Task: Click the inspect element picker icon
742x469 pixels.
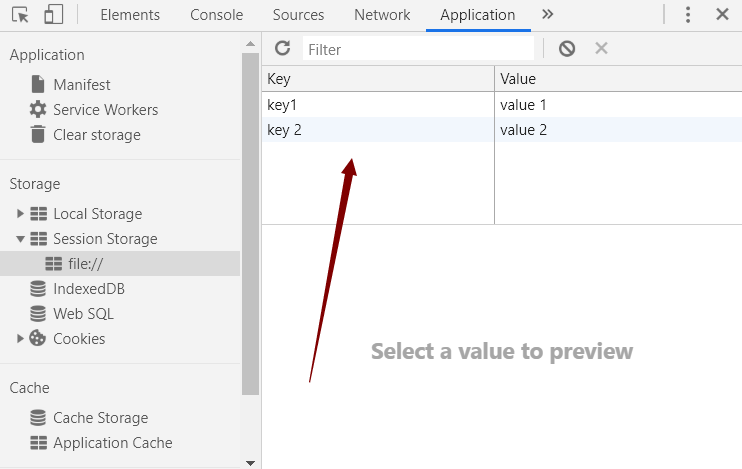Action: (x=20, y=15)
